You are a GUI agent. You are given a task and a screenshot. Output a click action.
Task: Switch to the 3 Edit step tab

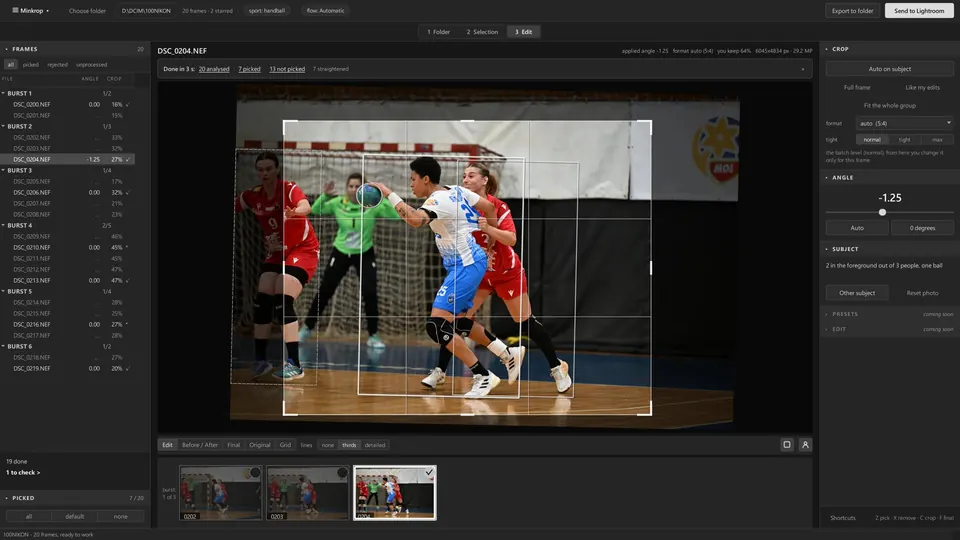pos(523,32)
